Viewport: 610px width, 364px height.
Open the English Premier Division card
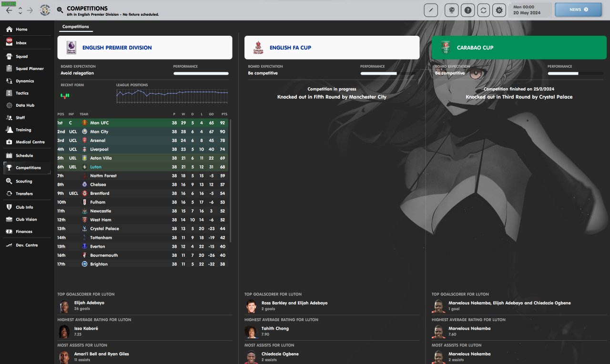coord(145,48)
